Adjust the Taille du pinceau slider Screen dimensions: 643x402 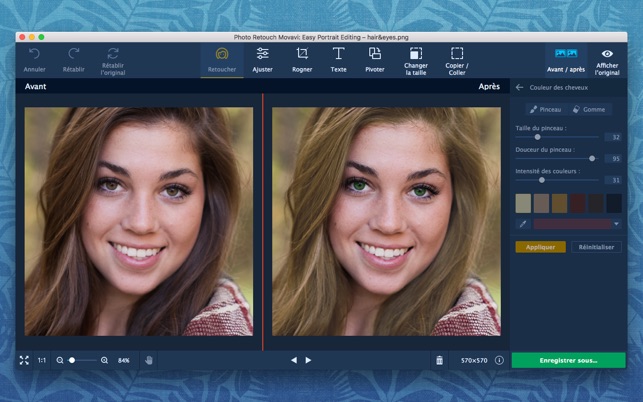pyautogui.click(x=557, y=137)
